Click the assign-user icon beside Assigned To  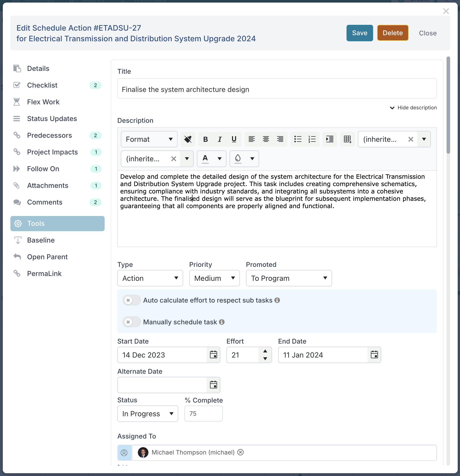coord(124,452)
